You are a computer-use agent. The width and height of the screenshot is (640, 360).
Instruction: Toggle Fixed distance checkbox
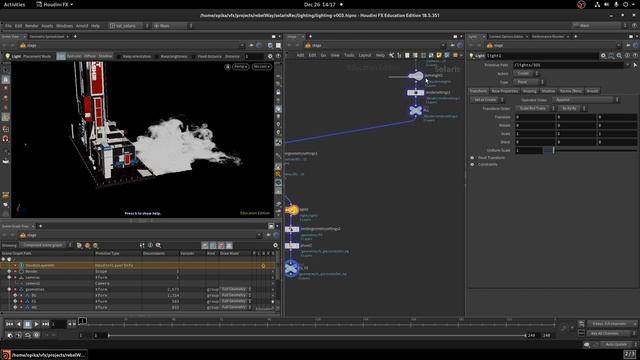194,57
